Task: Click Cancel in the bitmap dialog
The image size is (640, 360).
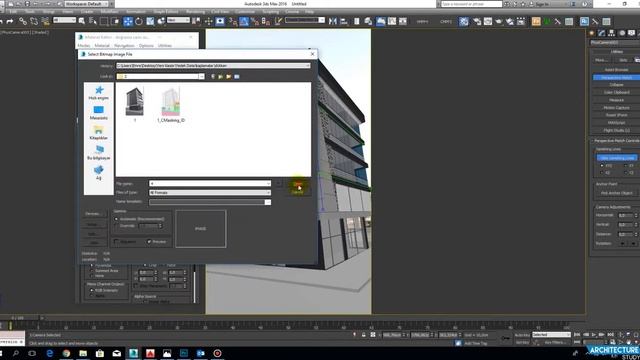Action: 298,192
